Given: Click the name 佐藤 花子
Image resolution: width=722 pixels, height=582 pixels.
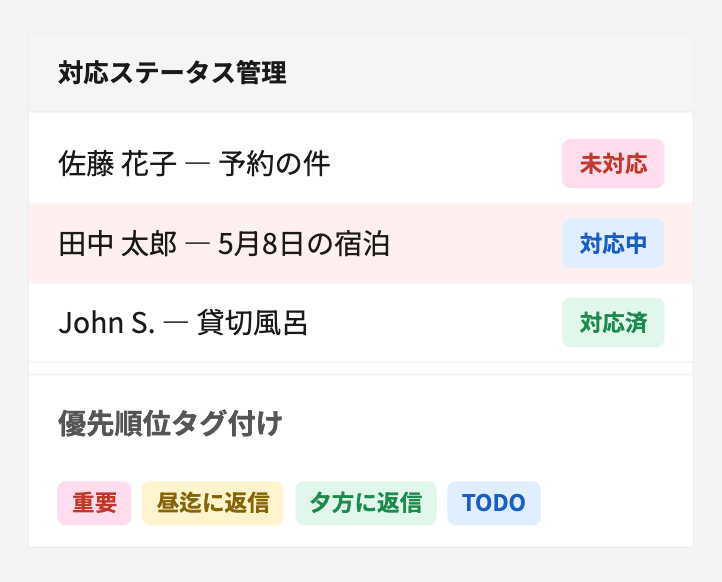Looking at the screenshot, I should pyautogui.click(x=118, y=164).
